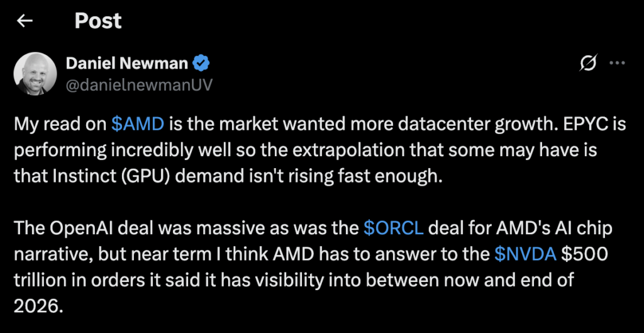Follow the $ORCL cashtag link
This screenshot has width=644, height=333.
[x=393, y=228]
